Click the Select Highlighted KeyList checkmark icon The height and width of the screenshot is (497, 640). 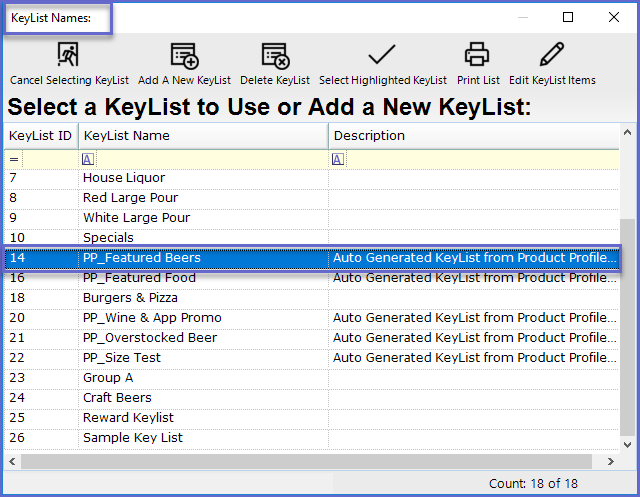[x=382, y=56]
